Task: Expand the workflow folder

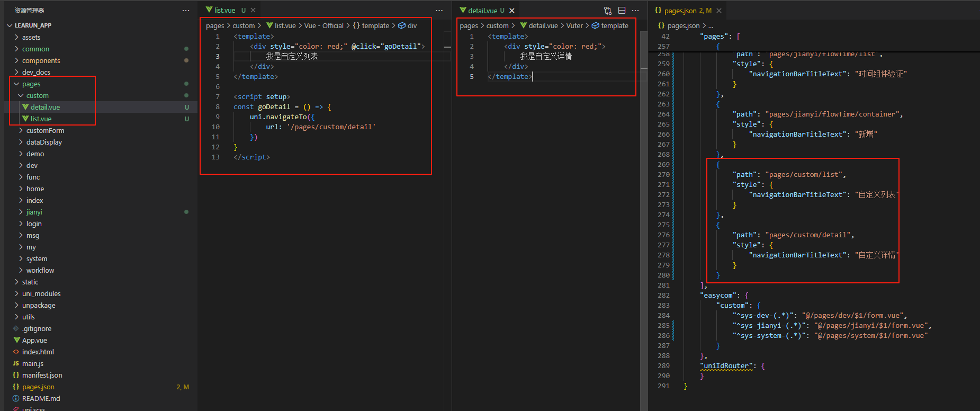Action: [x=40, y=271]
